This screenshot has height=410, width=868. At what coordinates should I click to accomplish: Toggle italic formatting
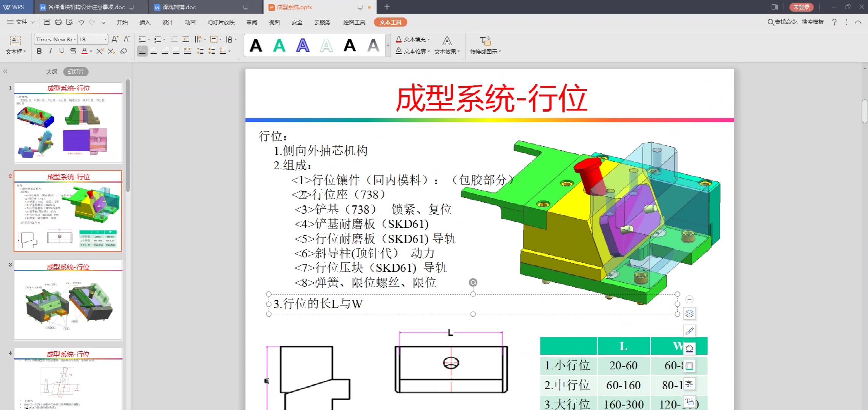50,51
